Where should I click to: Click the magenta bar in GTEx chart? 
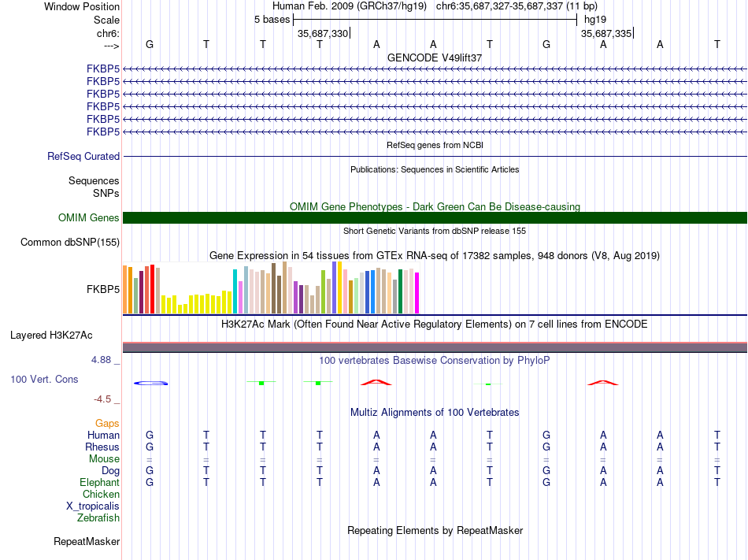[x=417, y=293]
